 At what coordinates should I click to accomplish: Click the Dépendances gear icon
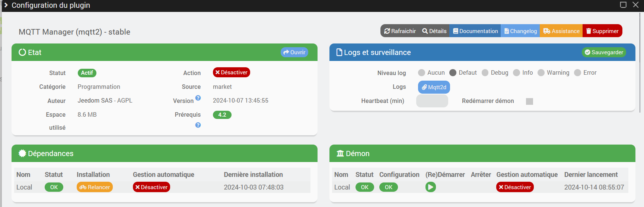[22, 153]
